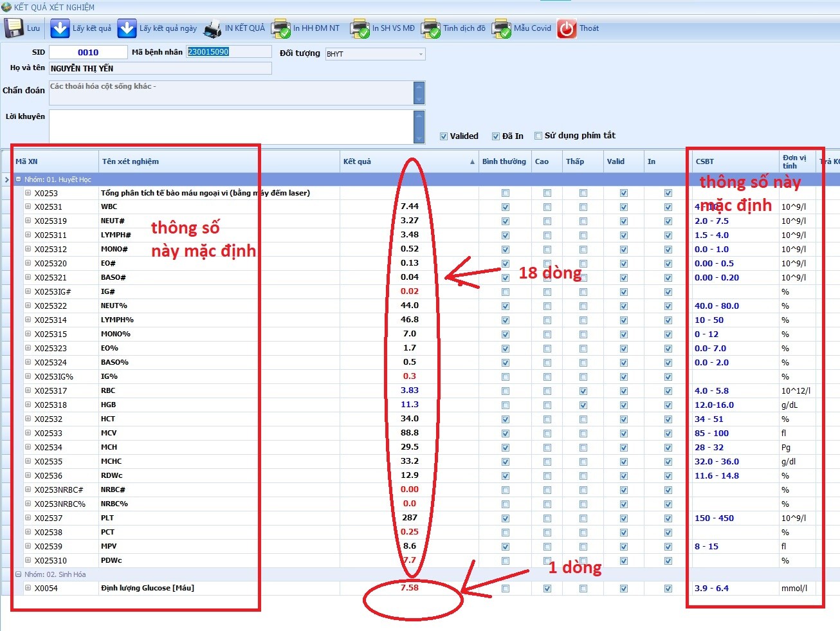Collapse group Nhóm: 02. Sinh Hóa
The width and height of the screenshot is (840, 631).
click(x=19, y=574)
